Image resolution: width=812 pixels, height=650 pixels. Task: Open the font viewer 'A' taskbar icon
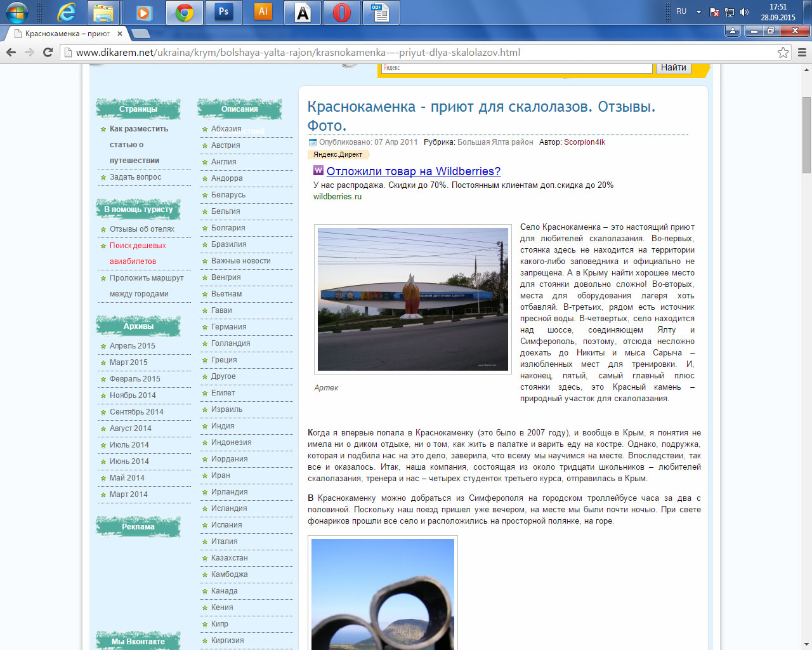(x=303, y=12)
